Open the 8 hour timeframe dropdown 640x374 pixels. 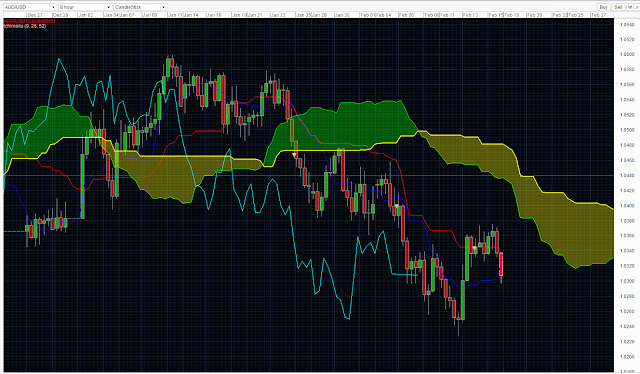tap(85, 7)
